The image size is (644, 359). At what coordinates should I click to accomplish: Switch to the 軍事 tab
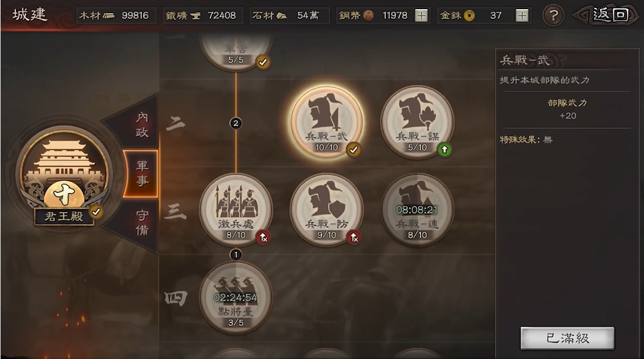(141, 173)
